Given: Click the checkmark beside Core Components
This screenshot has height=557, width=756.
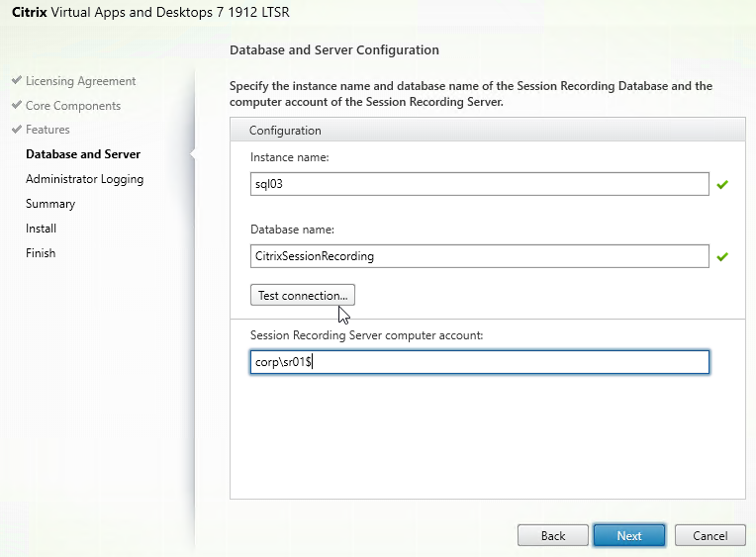Looking at the screenshot, I should (x=17, y=106).
